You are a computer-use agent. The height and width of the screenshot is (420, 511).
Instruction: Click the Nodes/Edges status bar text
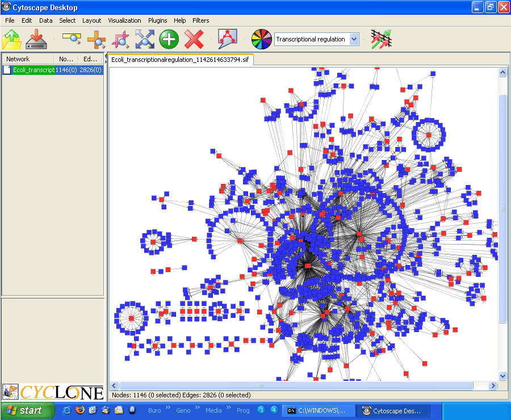coord(181,395)
